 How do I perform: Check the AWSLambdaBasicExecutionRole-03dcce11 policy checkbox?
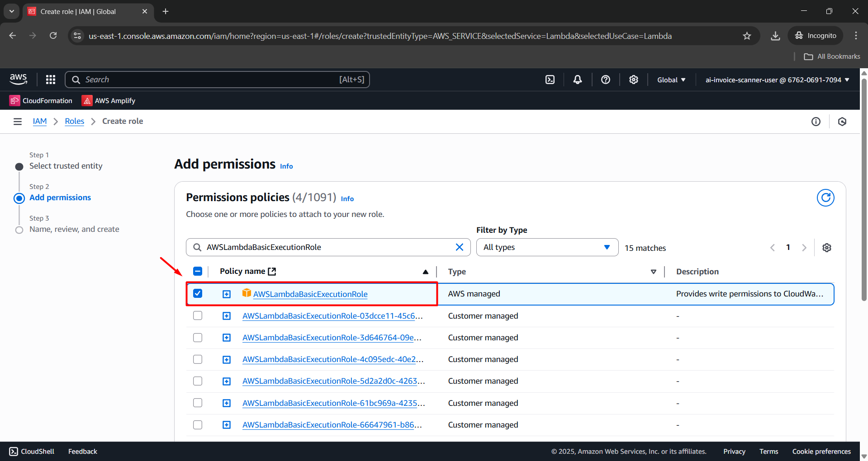click(x=198, y=316)
